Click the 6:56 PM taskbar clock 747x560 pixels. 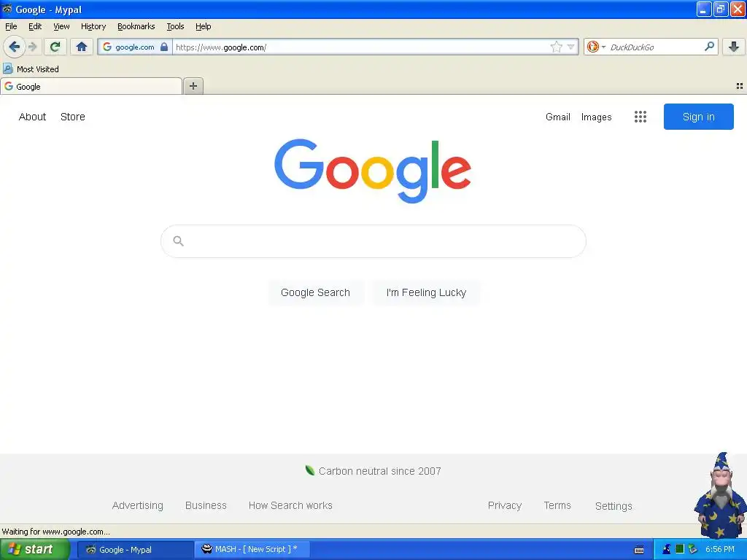point(720,549)
